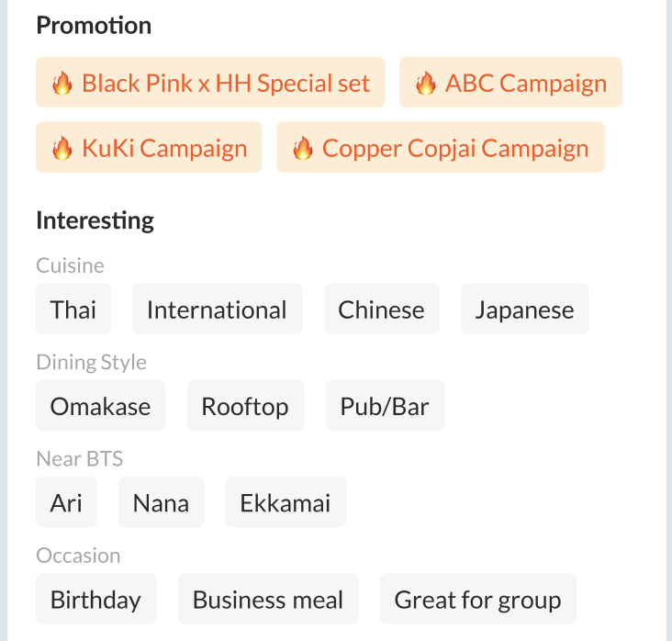Select the Omakase dining style
Viewport: 672px width, 641px height.
click(x=100, y=406)
